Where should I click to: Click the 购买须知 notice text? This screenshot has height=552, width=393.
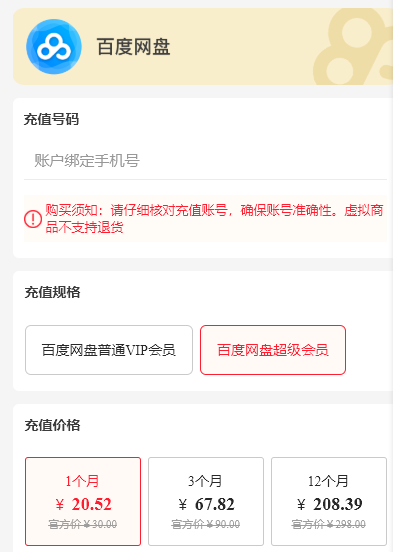(214, 219)
